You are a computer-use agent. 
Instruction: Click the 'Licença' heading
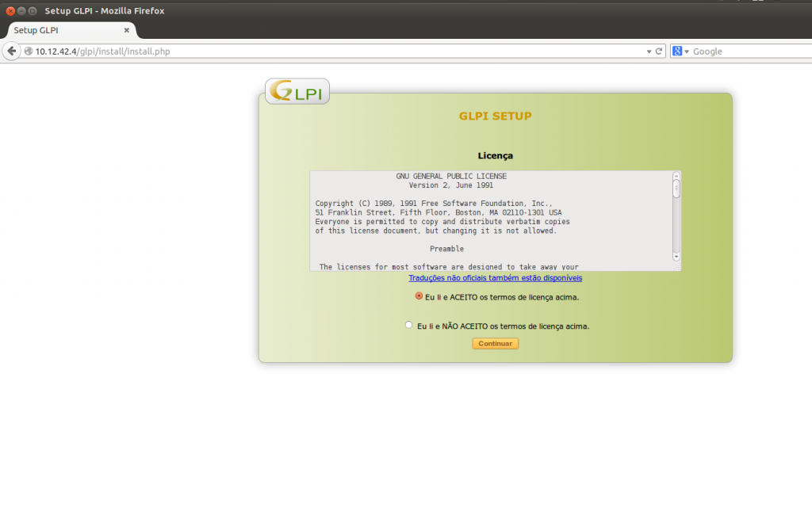495,156
